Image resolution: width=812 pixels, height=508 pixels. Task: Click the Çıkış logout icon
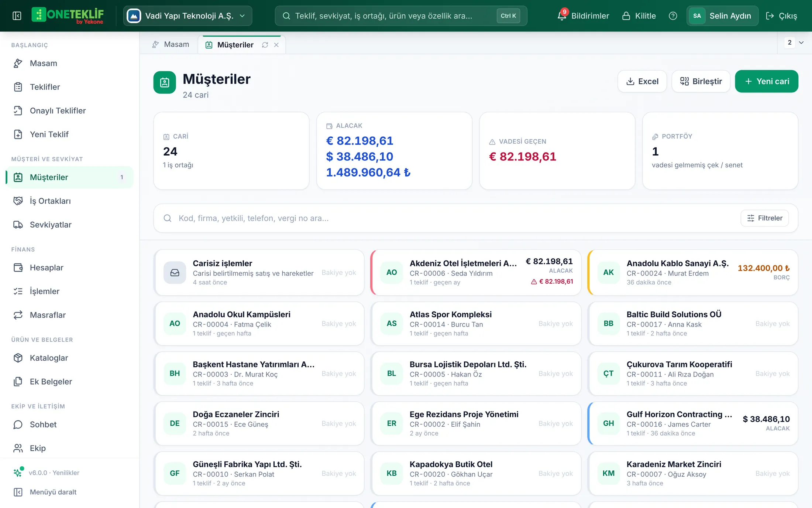(781, 16)
